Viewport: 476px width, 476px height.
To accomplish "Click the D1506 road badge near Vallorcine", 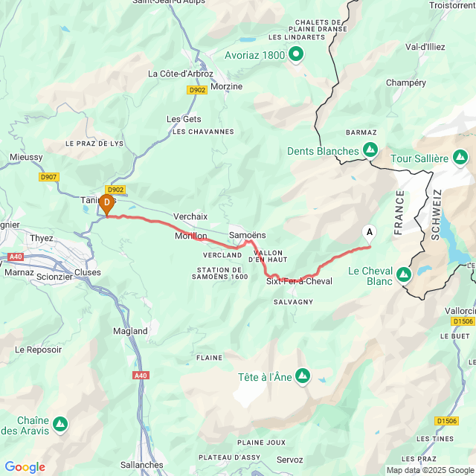I will tap(463, 321).
